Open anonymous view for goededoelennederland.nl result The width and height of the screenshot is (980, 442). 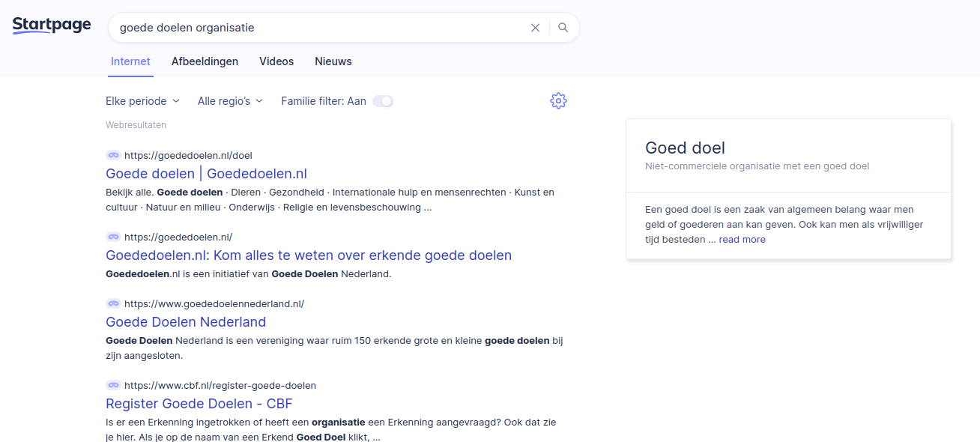tap(113, 303)
